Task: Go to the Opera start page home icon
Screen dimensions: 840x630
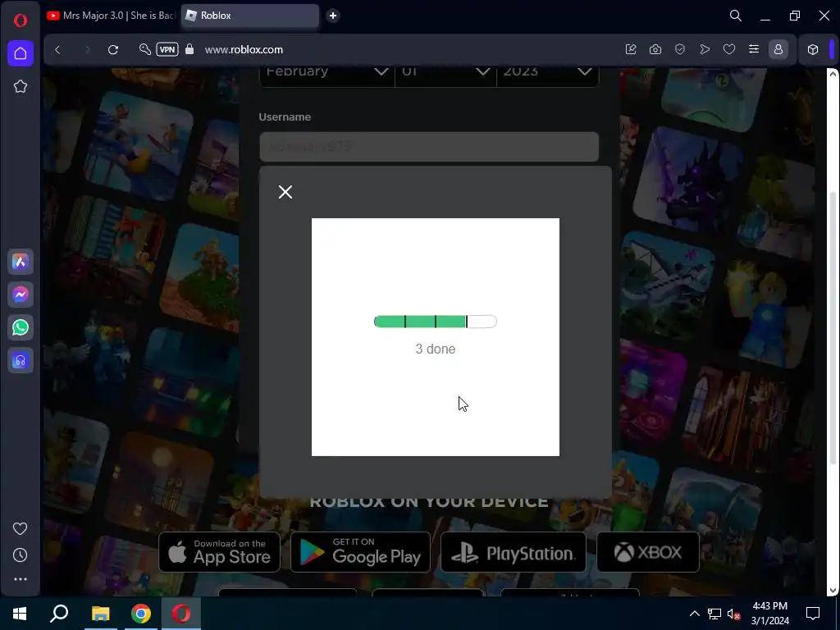Action: (x=21, y=53)
